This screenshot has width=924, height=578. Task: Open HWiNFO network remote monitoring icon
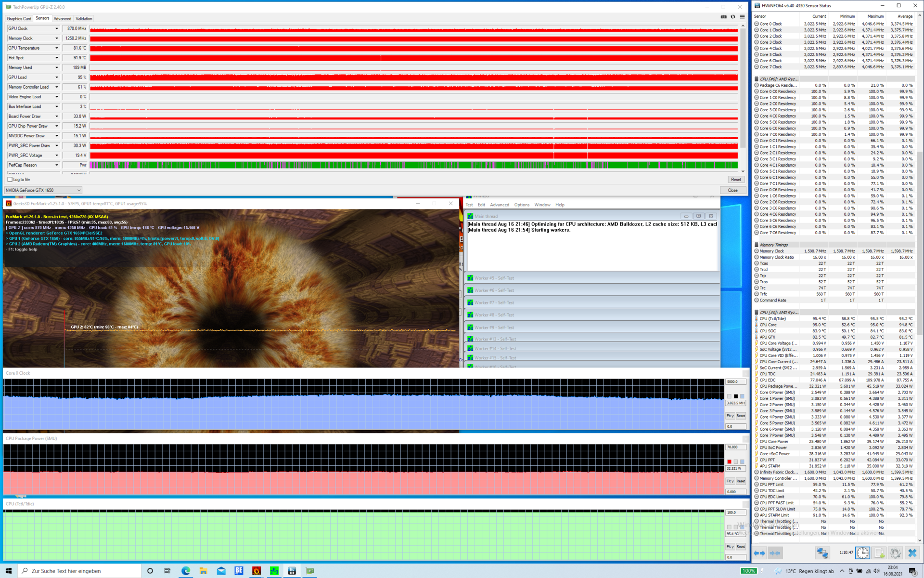click(x=822, y=553)
